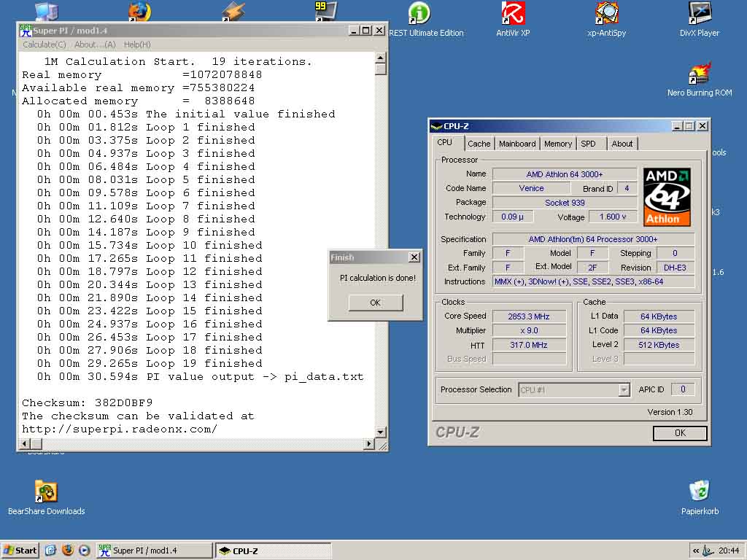The width and height of the screenshot is (747, 560).
Task: Switch to the Memory tab in CPU-Z
Action: [558, 144]
